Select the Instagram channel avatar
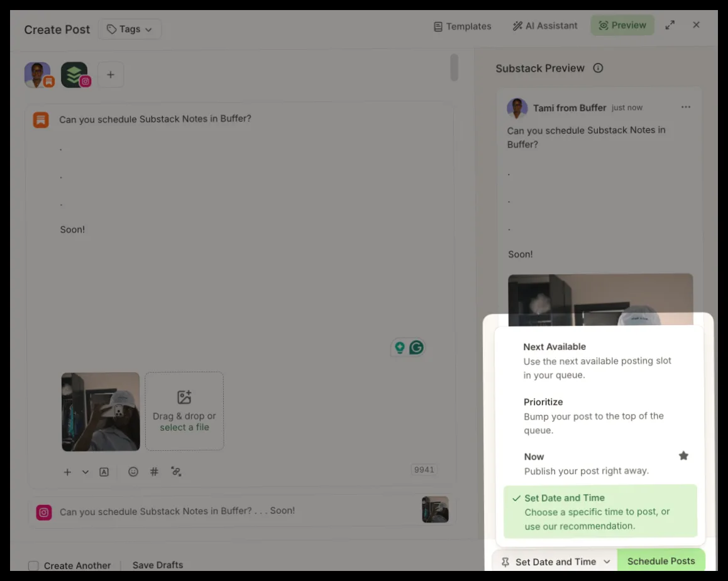 click(x=75, y=75)
